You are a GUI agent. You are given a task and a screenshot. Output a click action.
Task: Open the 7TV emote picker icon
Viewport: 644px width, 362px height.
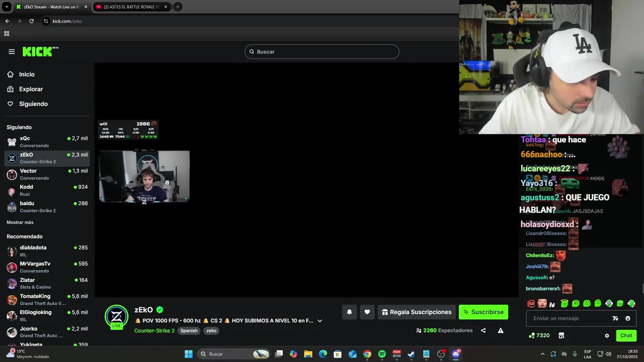[615, 318]
